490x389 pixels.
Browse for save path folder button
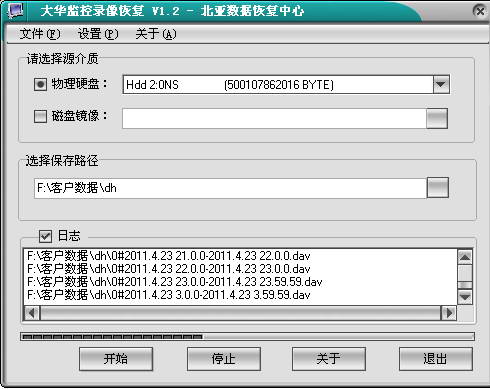coord(438,188)
